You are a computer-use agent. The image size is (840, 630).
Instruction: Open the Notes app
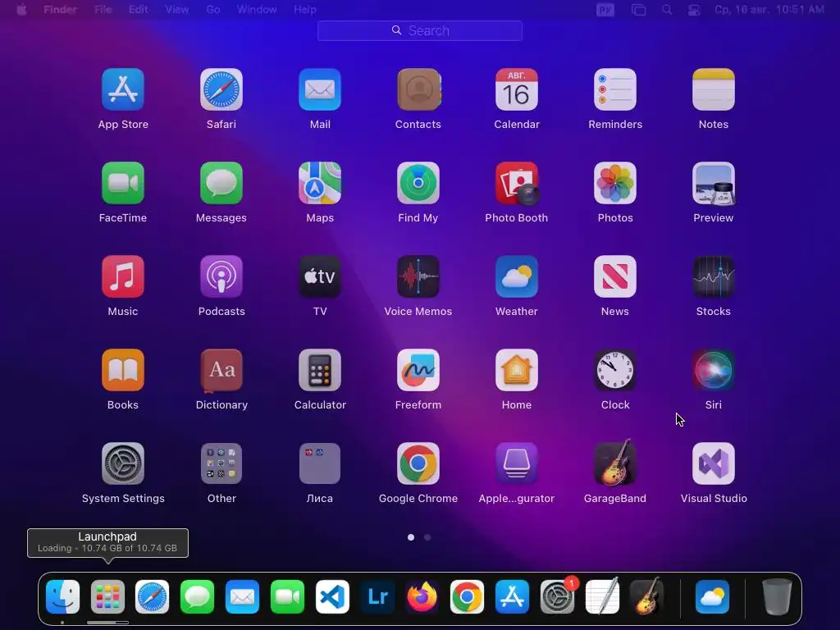(714, 89)
